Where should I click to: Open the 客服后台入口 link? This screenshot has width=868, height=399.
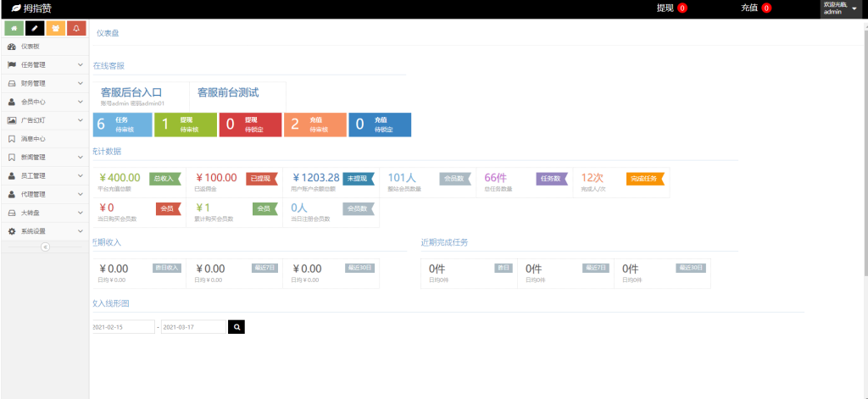coord(131,92)
